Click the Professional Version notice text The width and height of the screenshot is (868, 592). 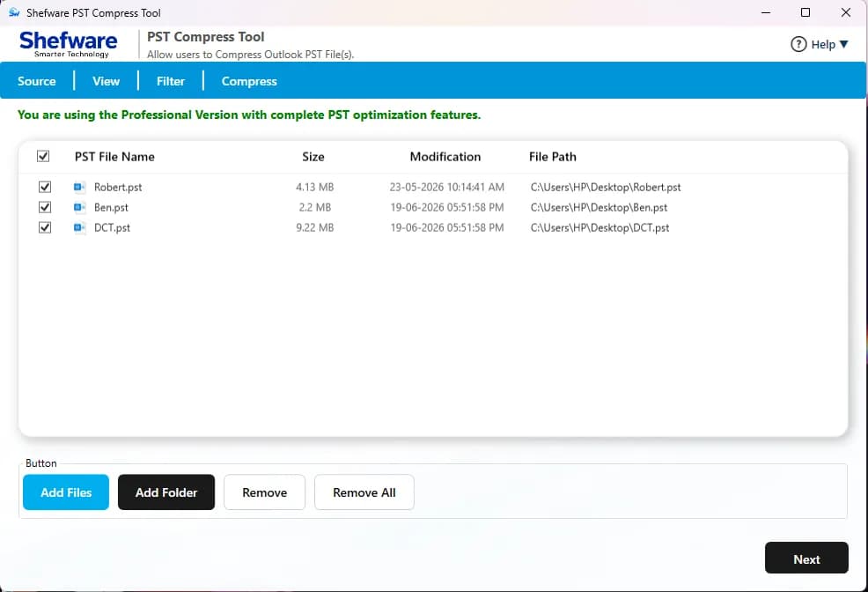point(249,115)
